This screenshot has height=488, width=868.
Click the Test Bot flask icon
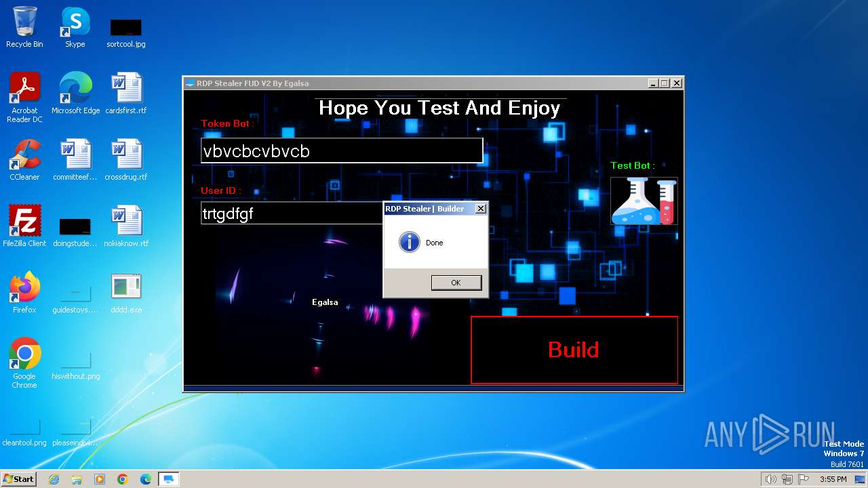(644, 201)
